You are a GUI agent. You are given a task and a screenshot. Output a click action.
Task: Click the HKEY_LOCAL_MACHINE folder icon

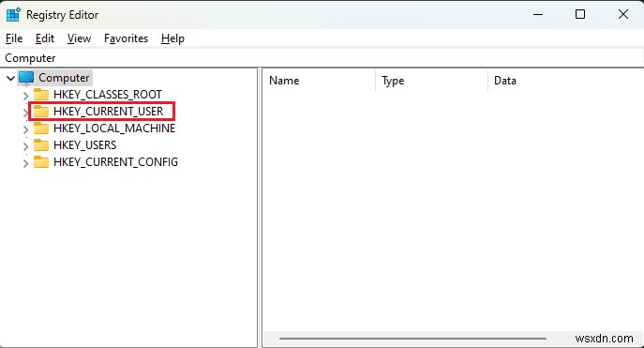pos(41,129)
